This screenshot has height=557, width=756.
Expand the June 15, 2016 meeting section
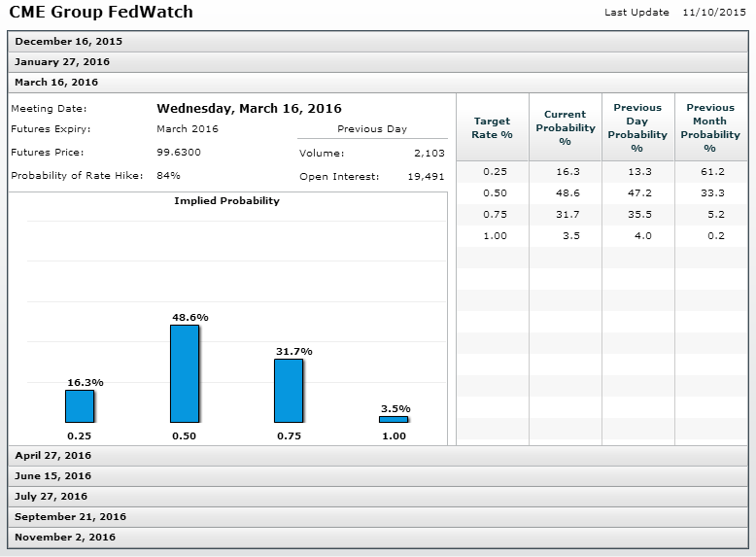pyautogui.click(x=378, y=476)
